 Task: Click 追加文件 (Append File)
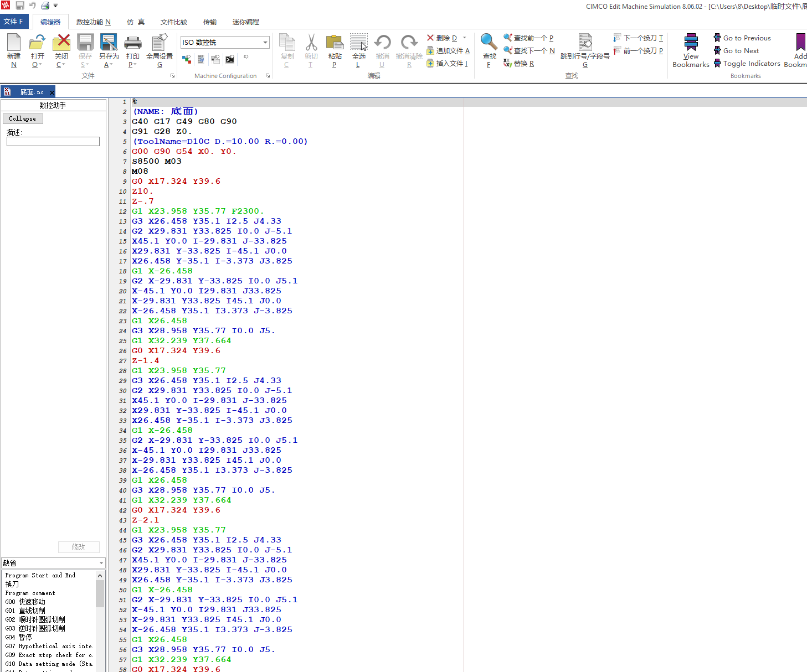(448, 50)
